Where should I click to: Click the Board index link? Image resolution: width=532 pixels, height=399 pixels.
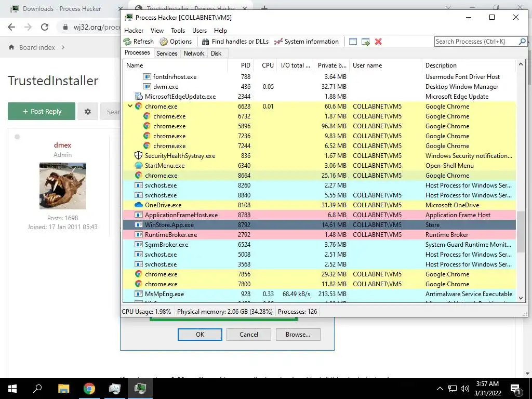pyautogui.click(x=37, y=47)
